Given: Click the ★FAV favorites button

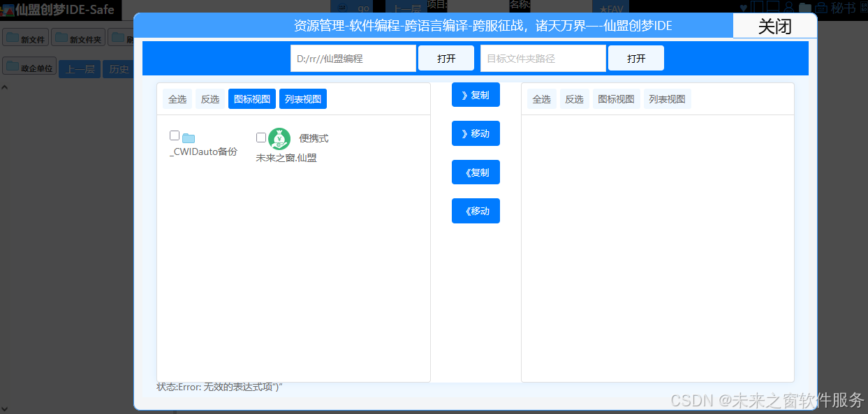Looking at the screenshot, I should tap(610, 8).
